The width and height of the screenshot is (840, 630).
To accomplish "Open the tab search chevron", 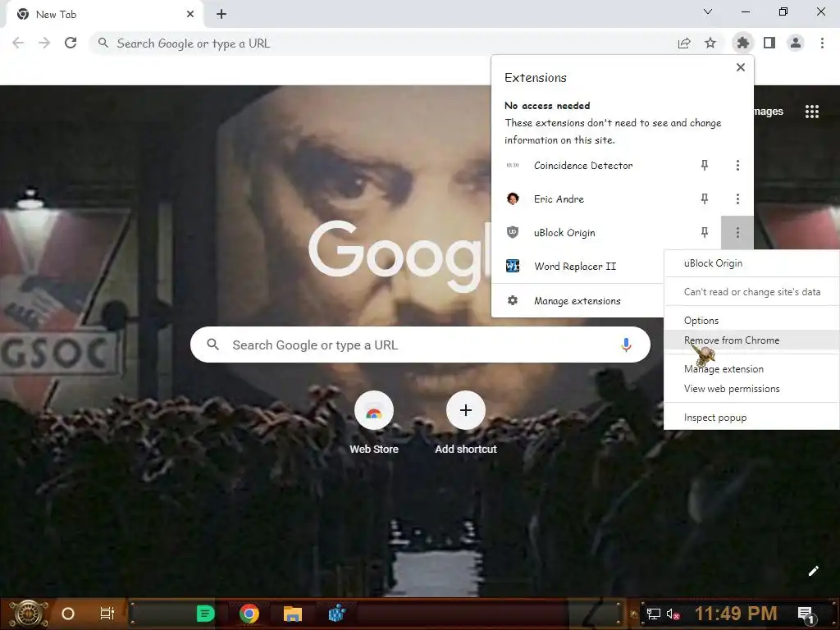I will point(708,11).
